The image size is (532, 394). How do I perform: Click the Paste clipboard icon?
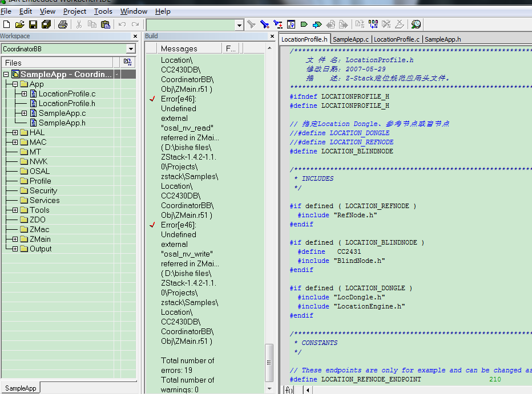[x=105, y=25]
